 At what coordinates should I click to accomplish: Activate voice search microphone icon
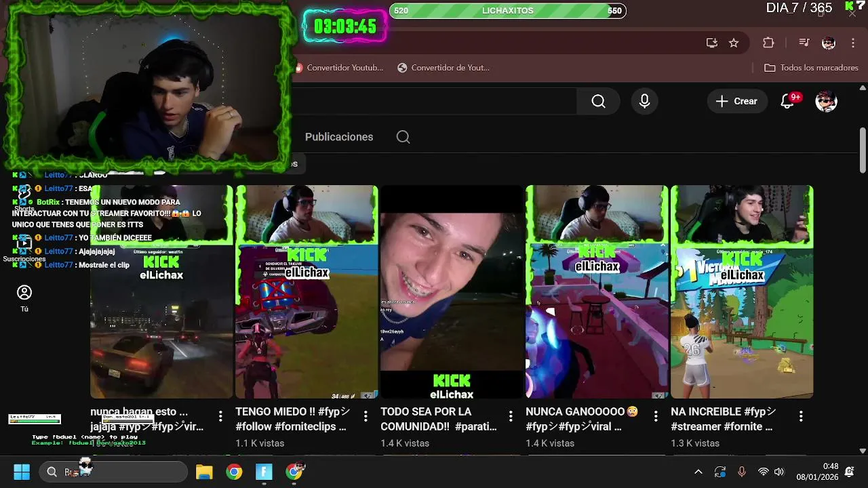(x=645, y=101)
